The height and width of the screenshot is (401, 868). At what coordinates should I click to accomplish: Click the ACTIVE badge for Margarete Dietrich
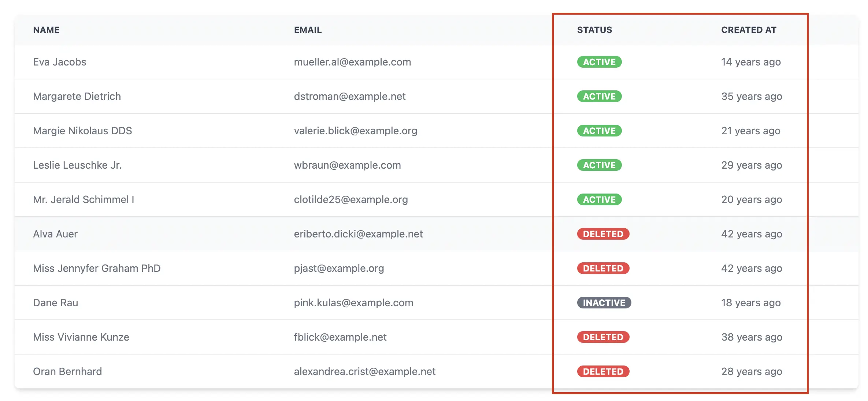[x=599, y=97]
